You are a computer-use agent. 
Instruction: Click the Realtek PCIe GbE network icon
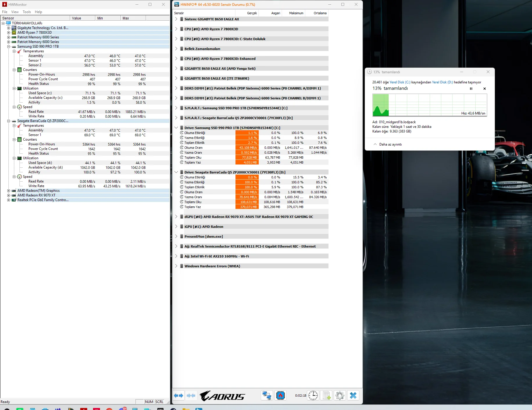coord(14,200)
